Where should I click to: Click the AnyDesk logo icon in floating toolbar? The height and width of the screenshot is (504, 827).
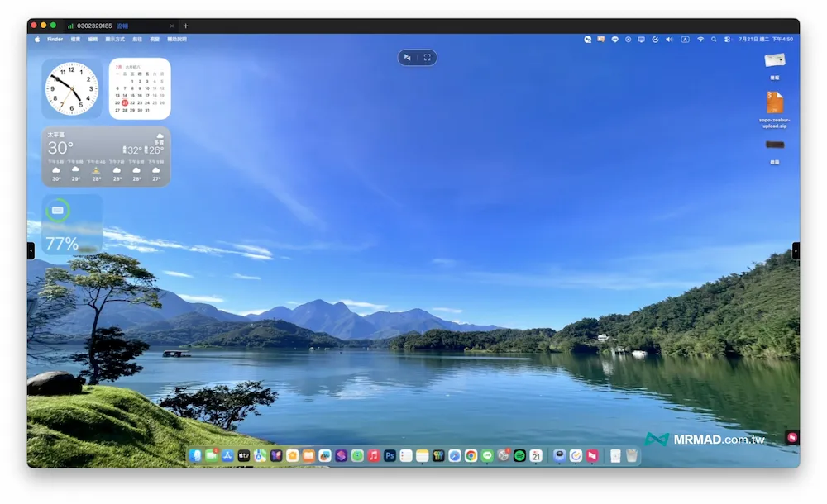[x=407, y=58]
